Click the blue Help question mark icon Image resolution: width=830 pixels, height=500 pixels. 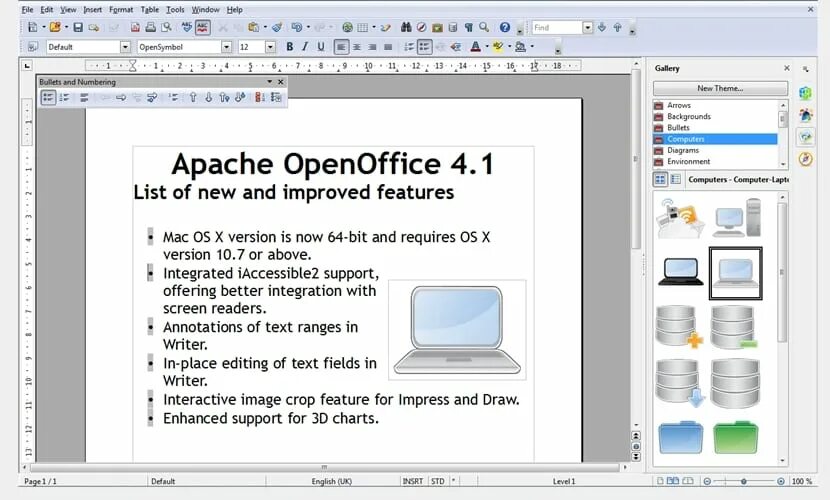pyautogui.click(x=505, y=28)
